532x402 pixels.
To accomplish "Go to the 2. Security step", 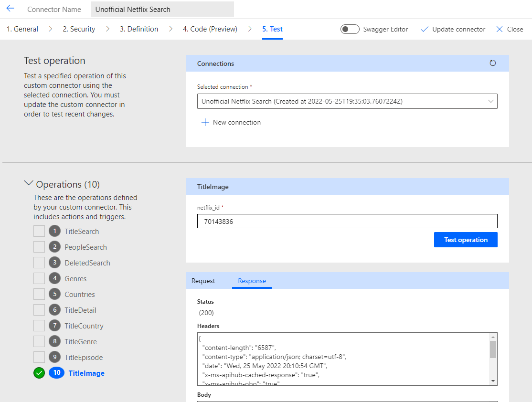I will pyautogui.click(x=79, y=29).
